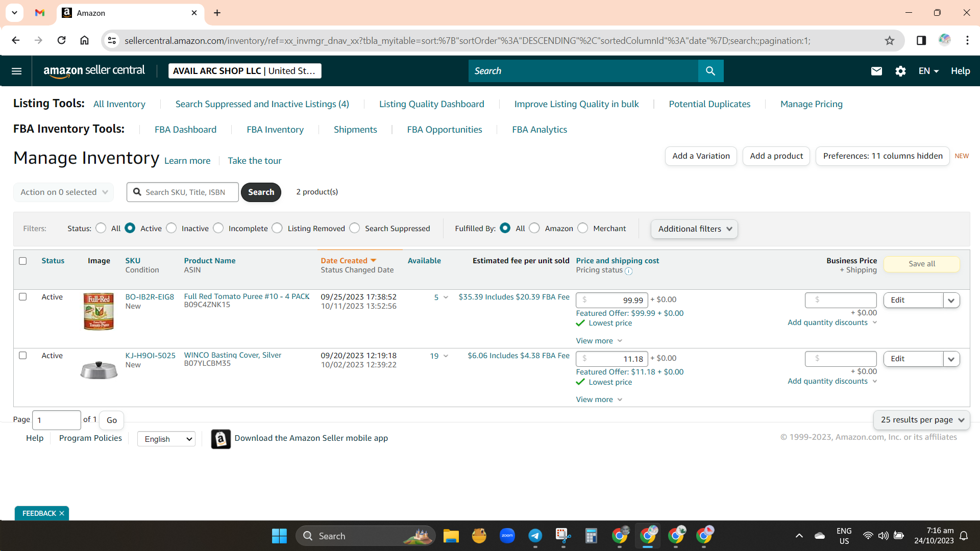Select the All status radio button
980x551 pixels.
click(101, 228)
